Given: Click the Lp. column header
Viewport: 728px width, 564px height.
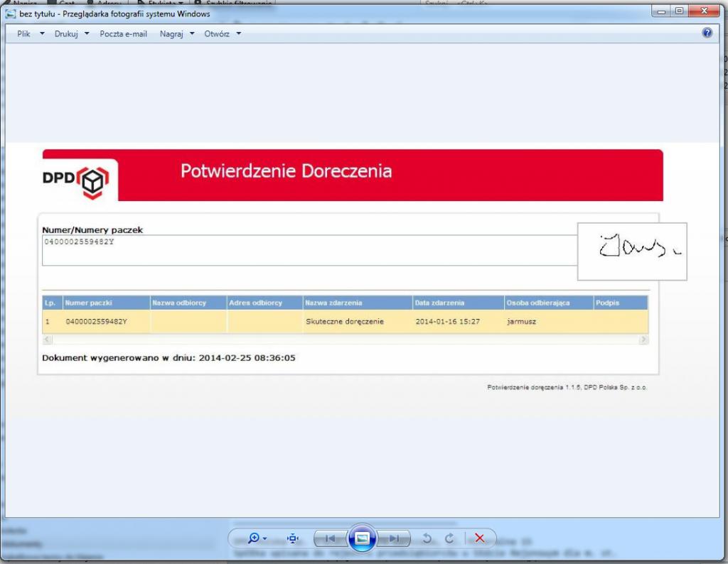Looking at the screenshot, I should [x=52, y=303].
